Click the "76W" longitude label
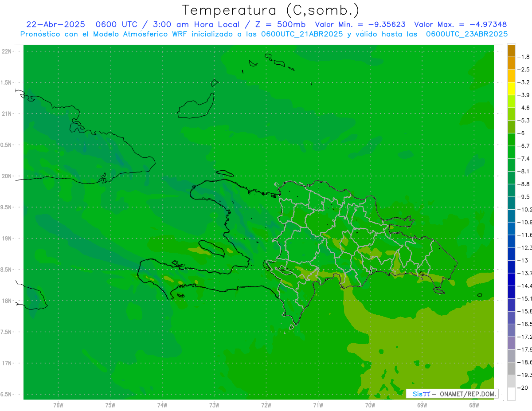532x411 pixels. coord(58,405)
